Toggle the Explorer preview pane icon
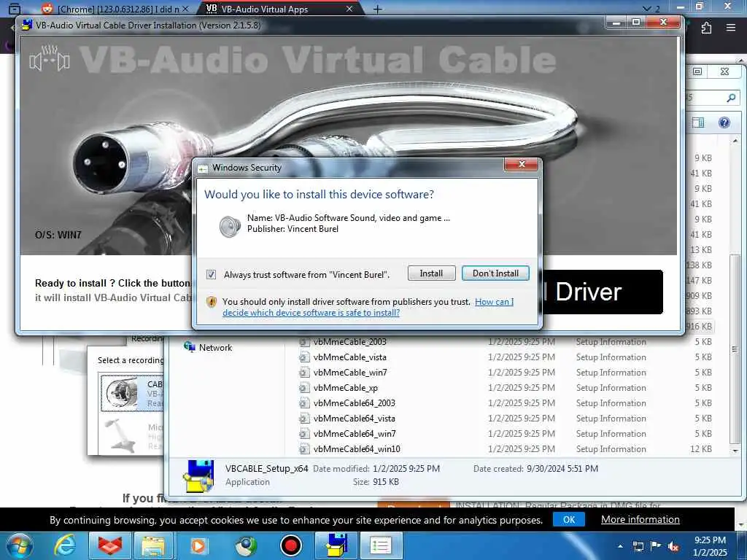The height and width of the screenshot is (560, 747). 698,122
